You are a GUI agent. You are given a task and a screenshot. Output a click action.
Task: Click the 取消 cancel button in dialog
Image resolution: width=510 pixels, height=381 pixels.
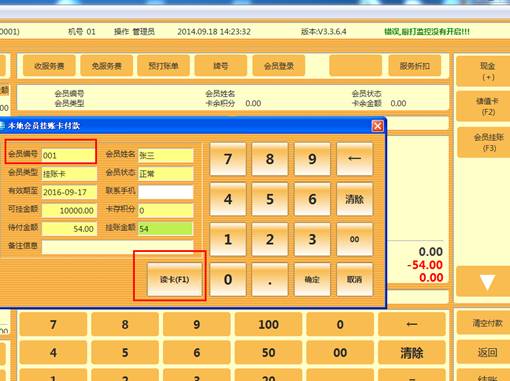click(x=354, y=279)
